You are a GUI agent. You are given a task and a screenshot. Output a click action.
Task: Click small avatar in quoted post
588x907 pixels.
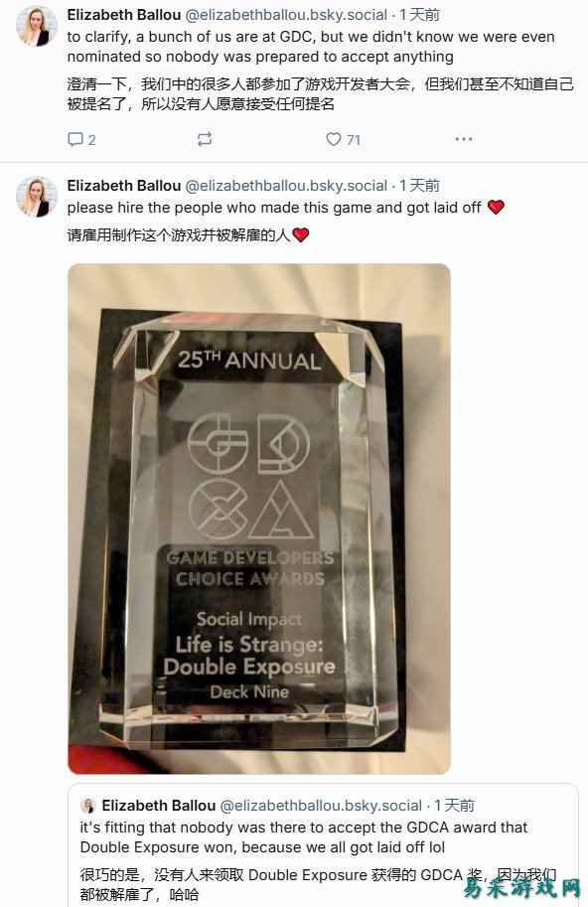[x=88, y=806]
